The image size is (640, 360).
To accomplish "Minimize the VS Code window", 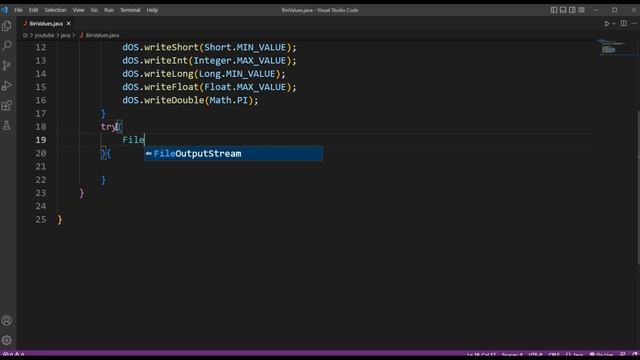I will point(596,10).
